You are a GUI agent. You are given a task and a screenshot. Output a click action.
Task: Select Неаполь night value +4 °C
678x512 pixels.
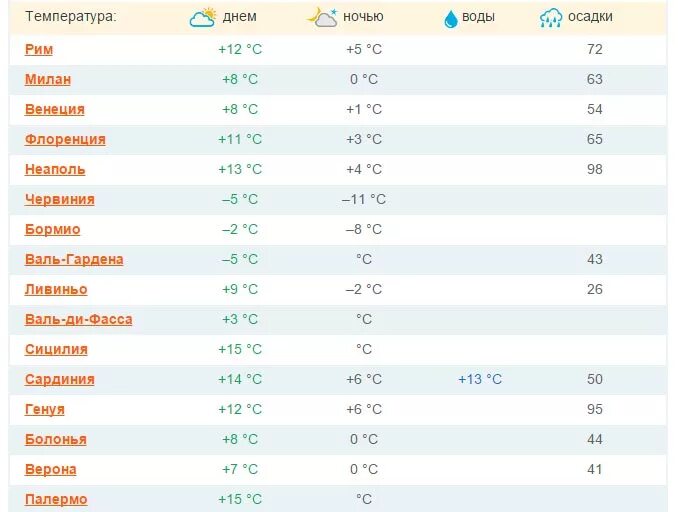pos(364,169)
